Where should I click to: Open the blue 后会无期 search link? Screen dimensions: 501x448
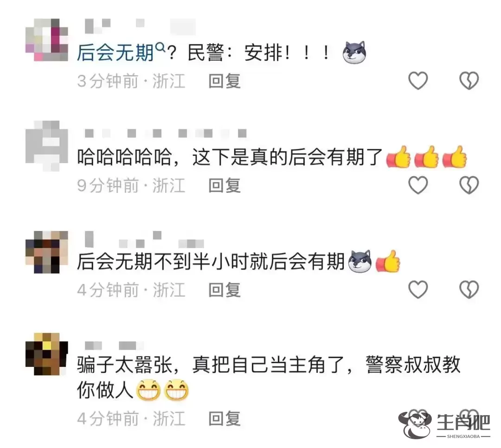pos(116,53)
